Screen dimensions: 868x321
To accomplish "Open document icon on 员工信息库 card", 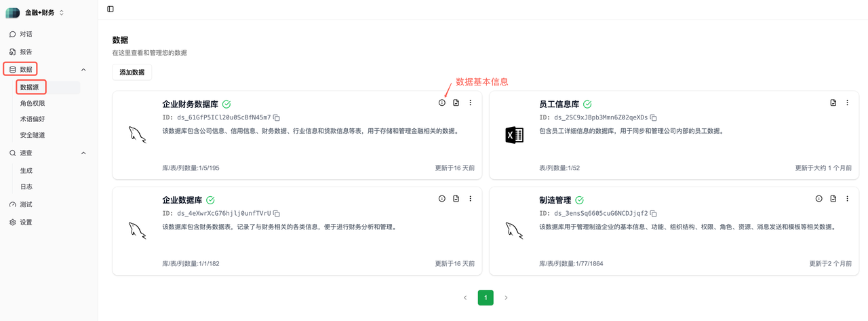I will click(833, 103).
